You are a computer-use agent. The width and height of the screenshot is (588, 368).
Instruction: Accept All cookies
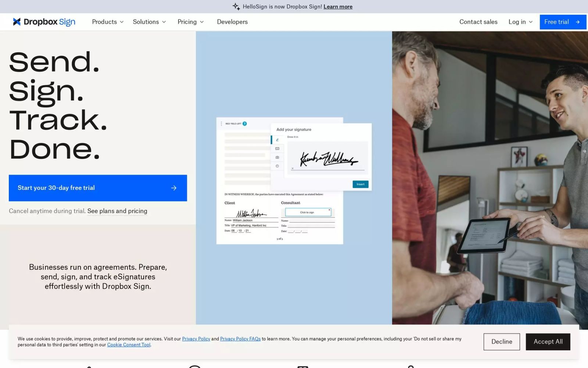click(x=548, y=342)
